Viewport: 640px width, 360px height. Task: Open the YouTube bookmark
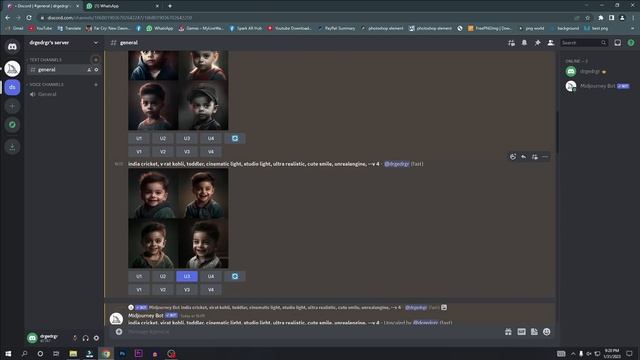point(40,29)
